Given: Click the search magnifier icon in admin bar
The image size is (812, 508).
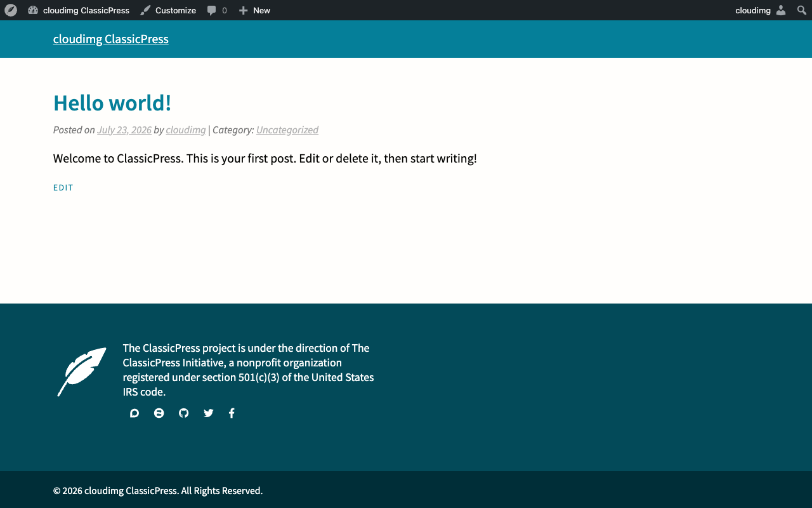Looking at the screenshot, I should (x=802, y=10).
